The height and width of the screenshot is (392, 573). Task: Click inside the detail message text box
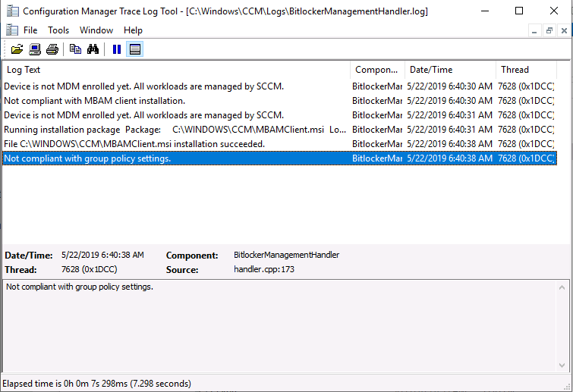click(279, 326)
